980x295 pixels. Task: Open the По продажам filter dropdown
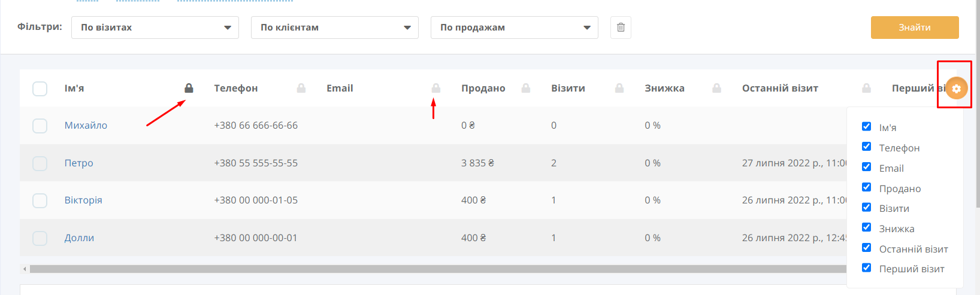click(x=515, y=28)
